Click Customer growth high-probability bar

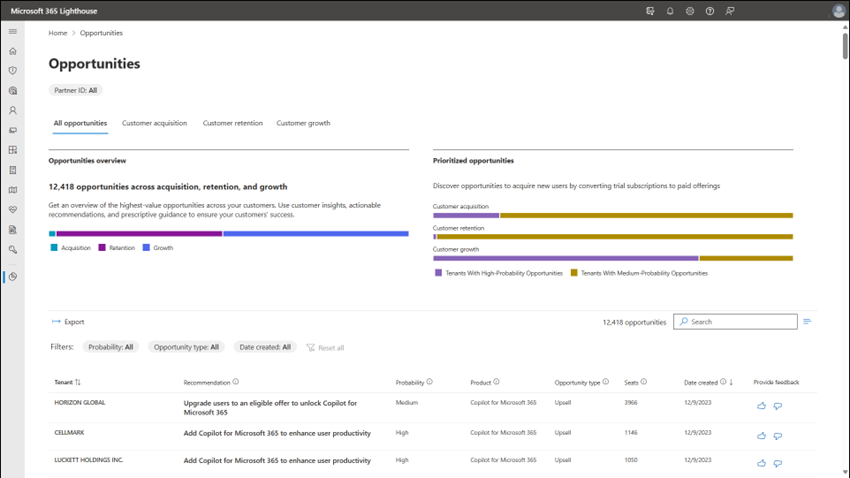pos(566,259)
